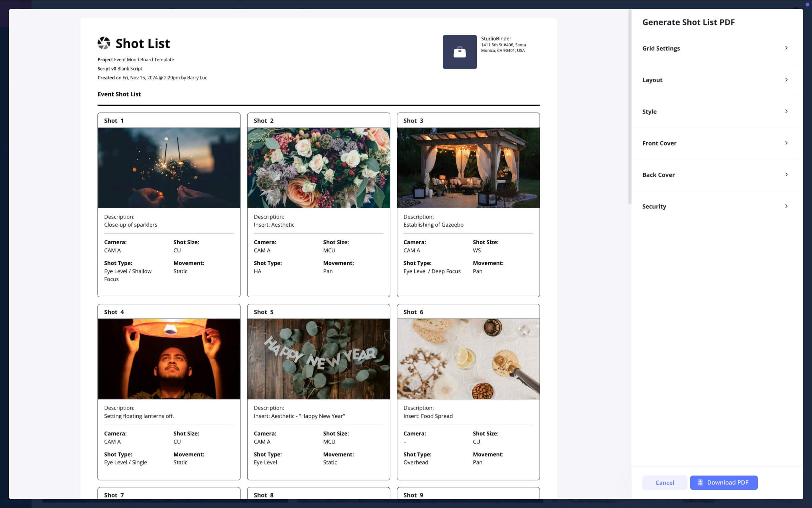Download the shot list PDF

tap(724, 483)
